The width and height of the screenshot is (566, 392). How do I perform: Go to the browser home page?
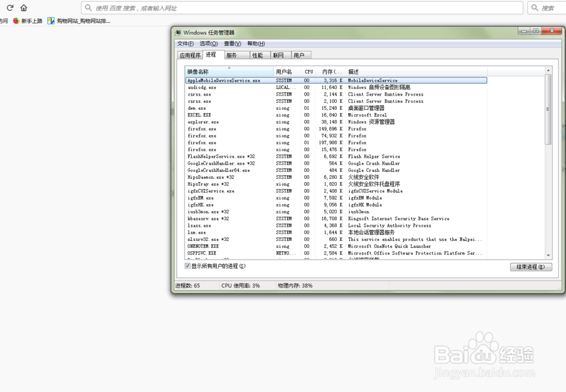24,7
